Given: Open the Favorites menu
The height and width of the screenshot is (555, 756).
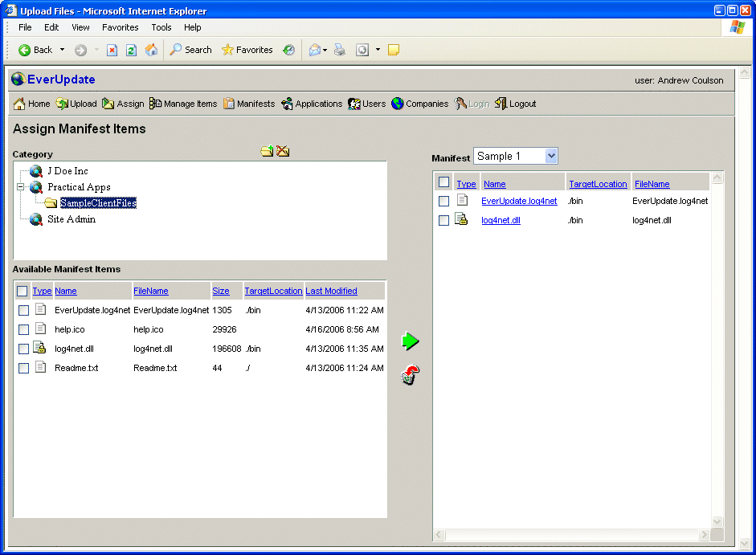Looking at the screenshot, I should pyautogui.click(x=120, y=27).
